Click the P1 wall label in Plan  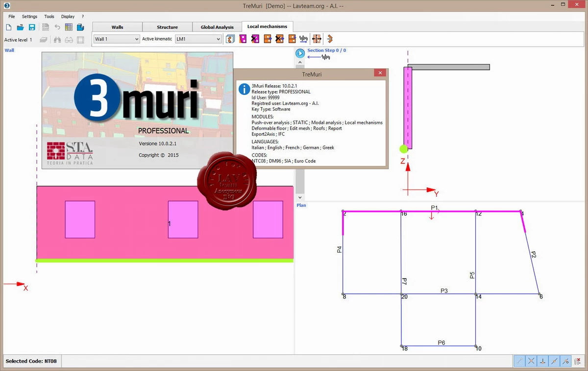(434, 208)
